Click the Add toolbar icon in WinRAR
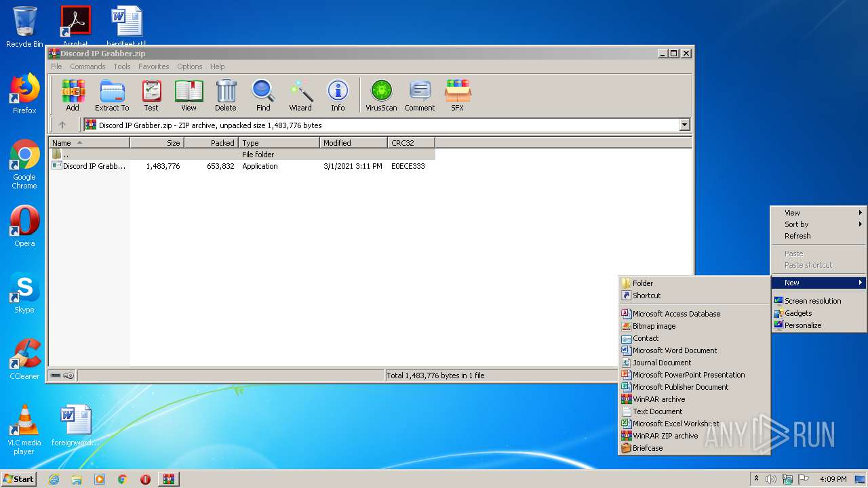Viewport: 868px width, 488px height. 73,95
